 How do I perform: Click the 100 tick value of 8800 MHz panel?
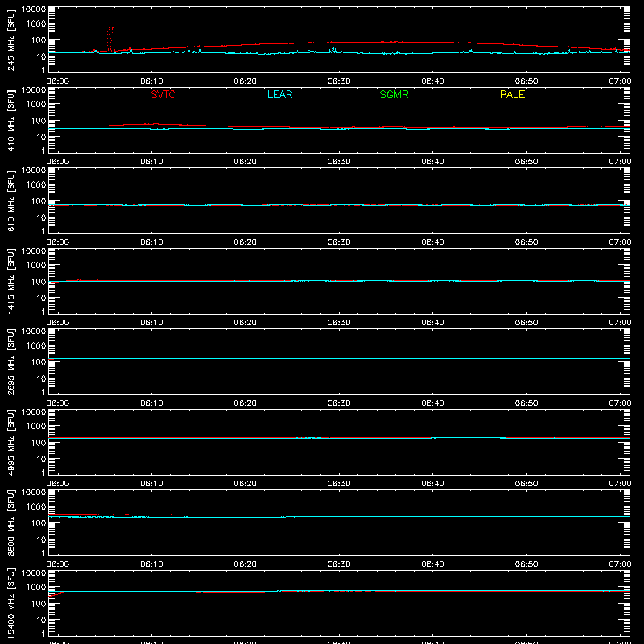pos(39,523)
